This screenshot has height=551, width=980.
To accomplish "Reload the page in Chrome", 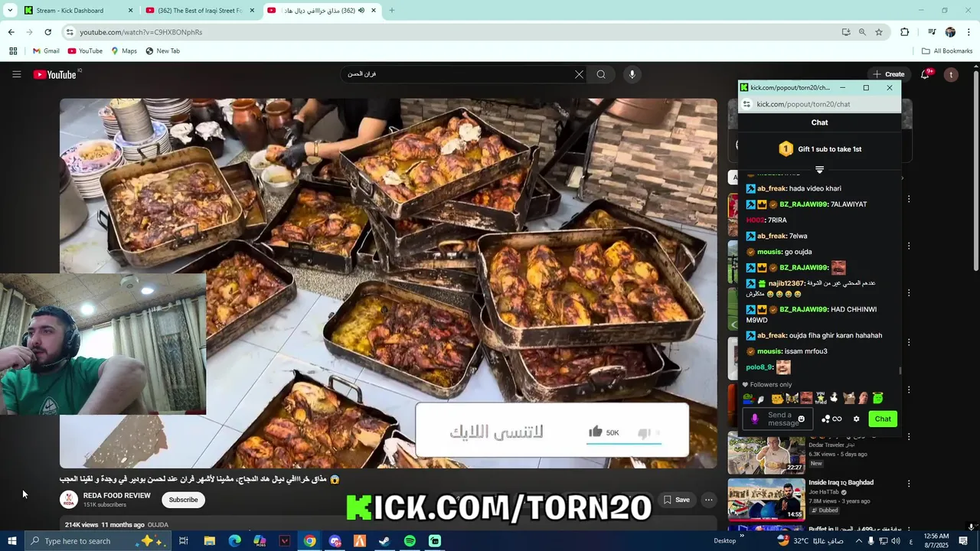I will (x=47, y=32).
